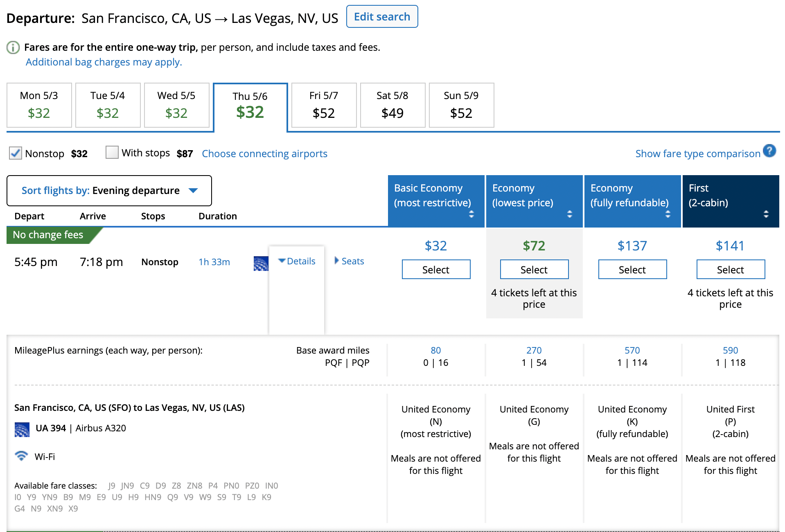Select the Mon 5/3 date tab
Image resolution: width=785 pixels, height=532 pixels.
tap(39, 105)
